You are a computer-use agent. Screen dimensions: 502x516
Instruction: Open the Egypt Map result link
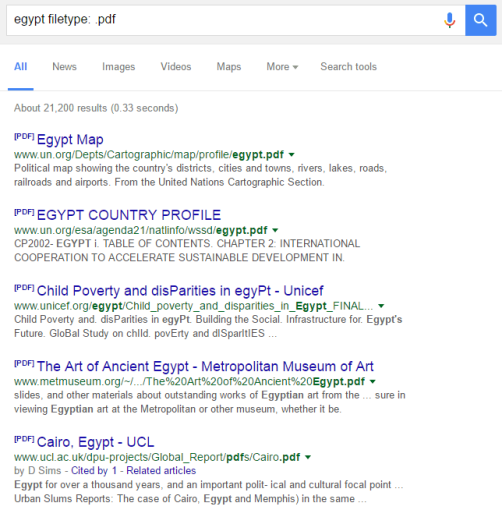(x=70, y=139)
